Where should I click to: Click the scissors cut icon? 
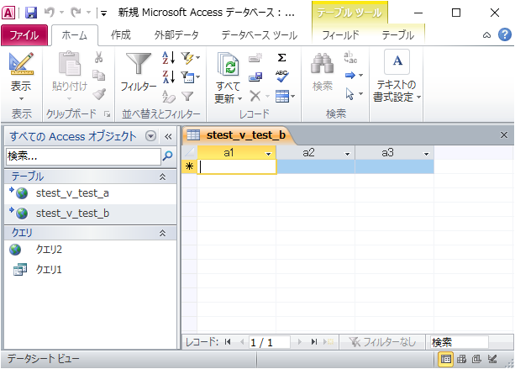[99, 57]
